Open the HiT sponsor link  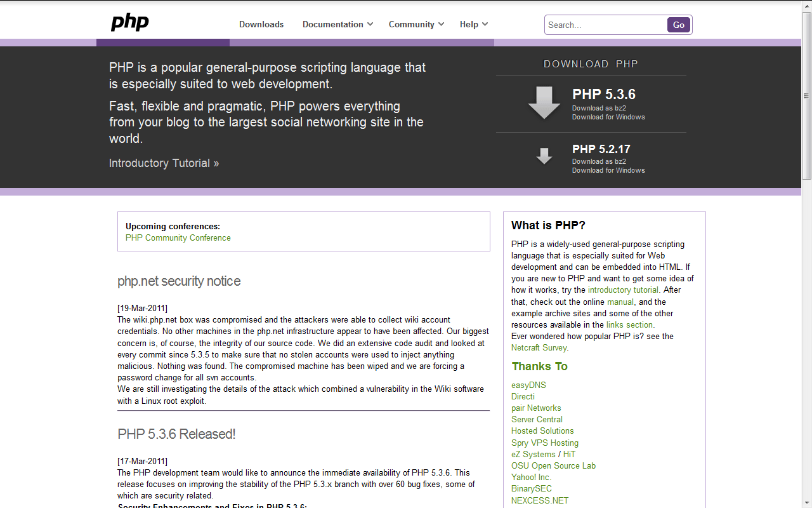569,454
